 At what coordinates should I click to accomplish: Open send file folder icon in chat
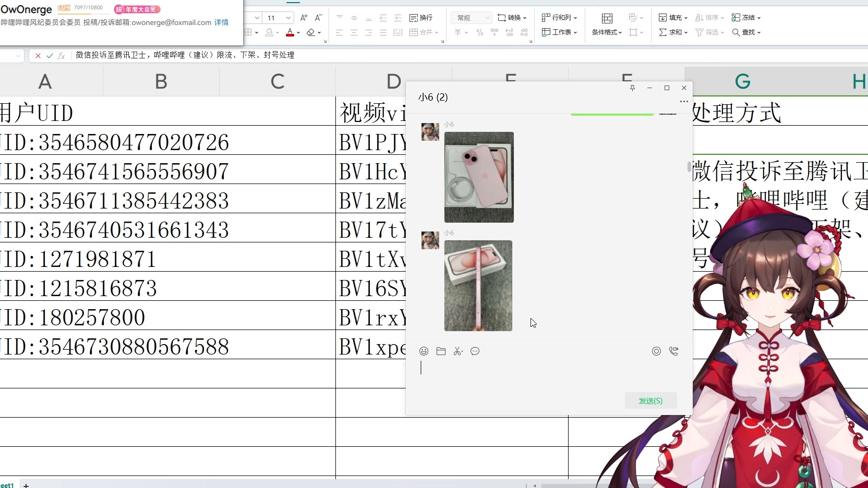click(x=441, y=351)
